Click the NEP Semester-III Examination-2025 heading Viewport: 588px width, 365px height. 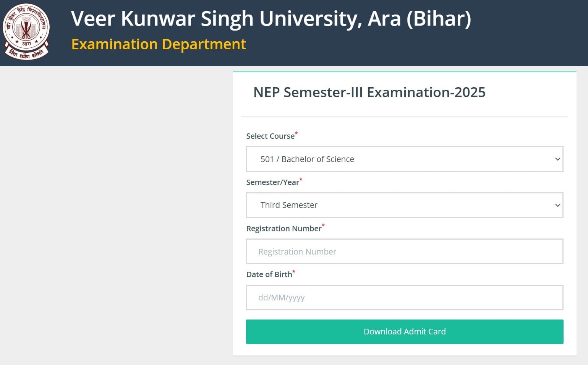(x=369, y=92)
